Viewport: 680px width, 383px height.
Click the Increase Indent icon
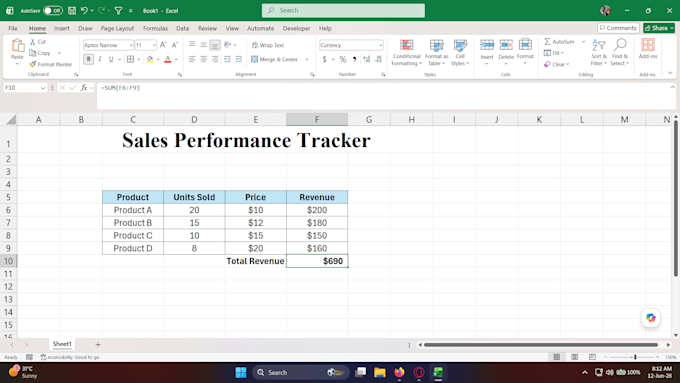(x=239, y=59)
